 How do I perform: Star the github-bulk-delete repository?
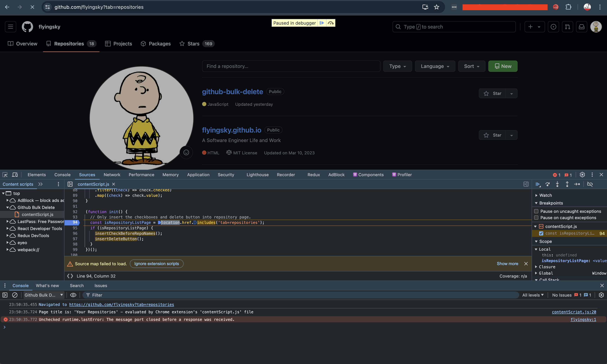[x=492, y=93]
